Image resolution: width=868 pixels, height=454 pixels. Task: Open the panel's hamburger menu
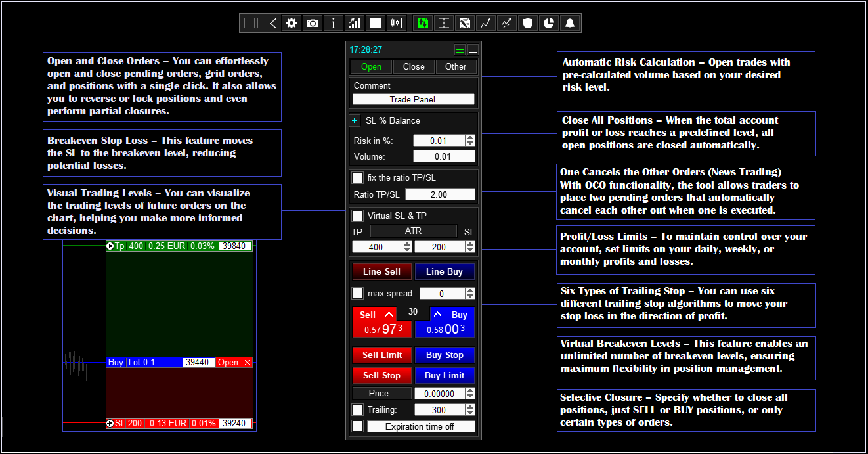(x=460, y=50)
